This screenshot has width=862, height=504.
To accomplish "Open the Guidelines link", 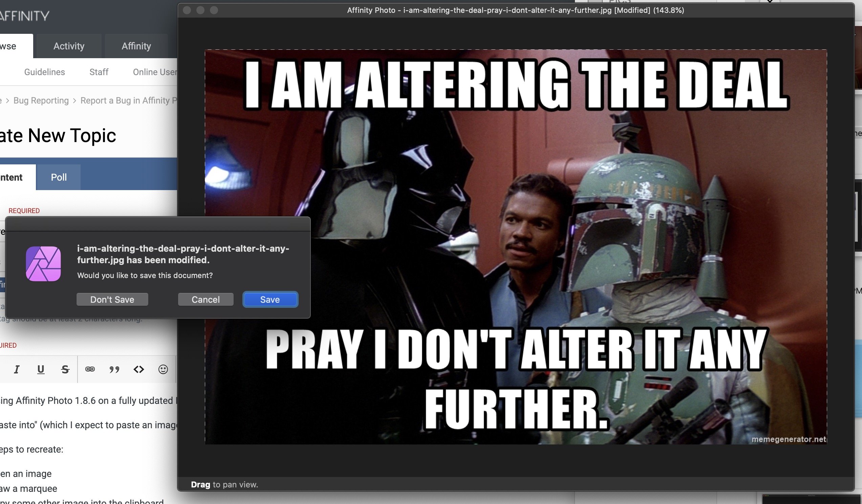I will click(x=44, y=72).
